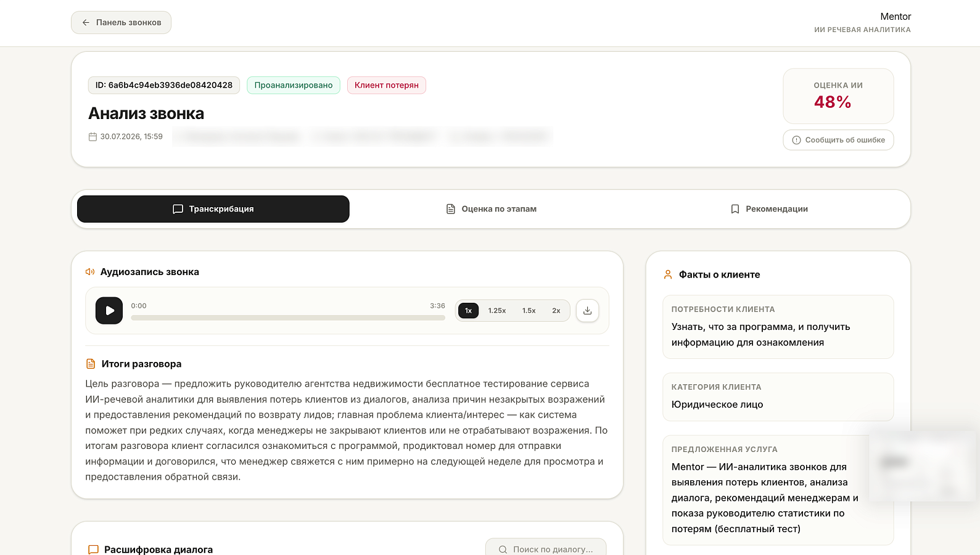Image resolution: width=980 pixels, height=555 pixels.
Task: Click the Анализ звонка heading
Action: (x=146, y=113)
